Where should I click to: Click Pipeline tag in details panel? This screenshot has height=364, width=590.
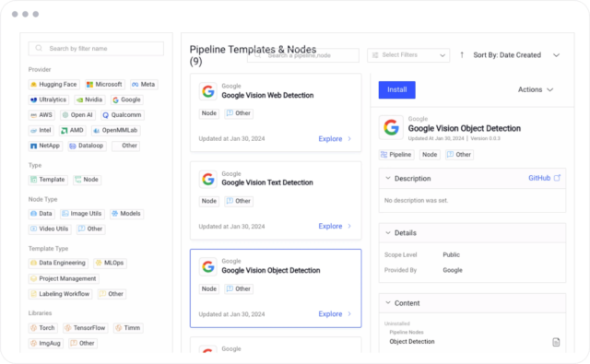(x=396, y=155)
